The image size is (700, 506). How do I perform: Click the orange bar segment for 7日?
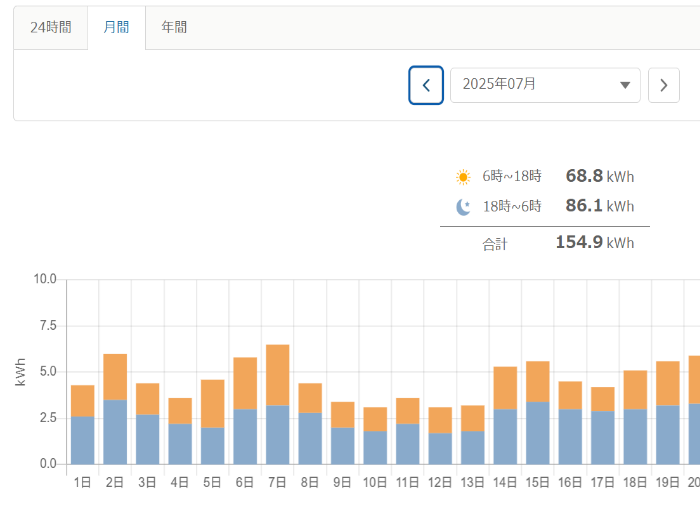[278, 375]
